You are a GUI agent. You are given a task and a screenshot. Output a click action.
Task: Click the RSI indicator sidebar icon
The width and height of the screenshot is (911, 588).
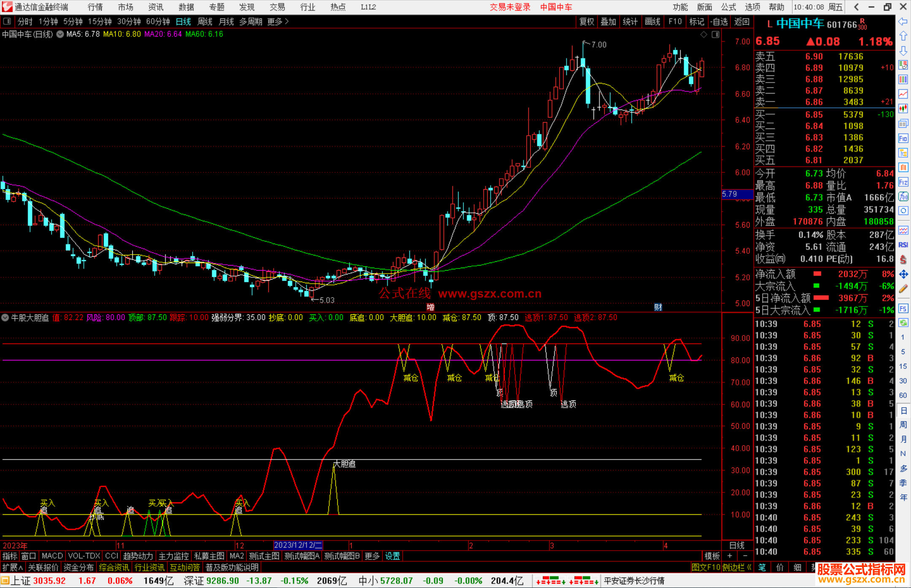tap(903, 245)
